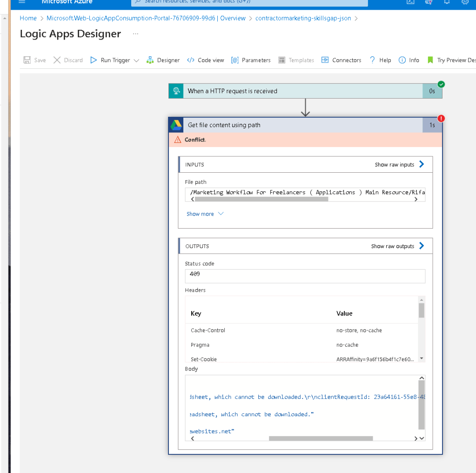Image resolution: width=476 pixels, height=473 pixels.
Task: Open the Microsoft.Web-LogicAppConsumption Overview breadcrumb
Action: coord(146,18)
